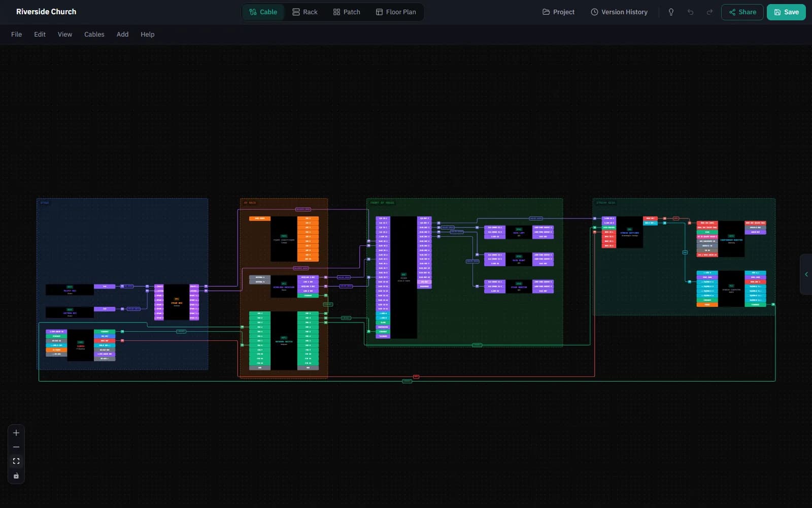Open the File menu
The image size is (812, 508).
click(x=16, y=34)
